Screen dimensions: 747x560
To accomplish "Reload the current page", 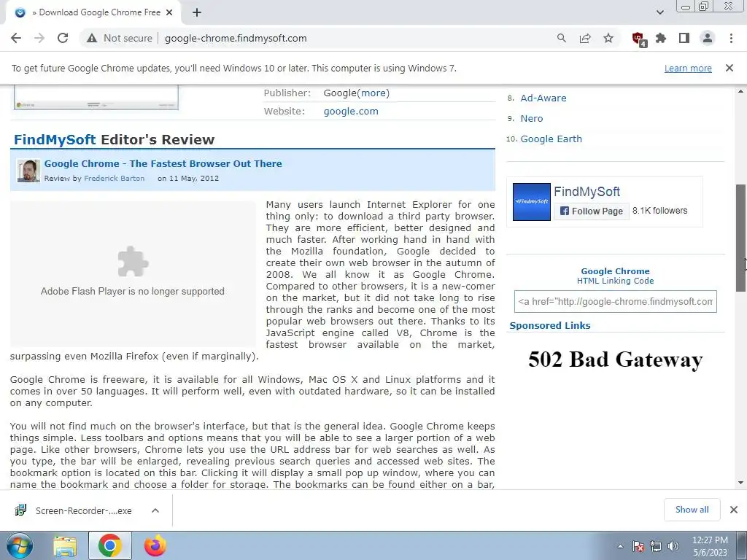I will (63, 38).
